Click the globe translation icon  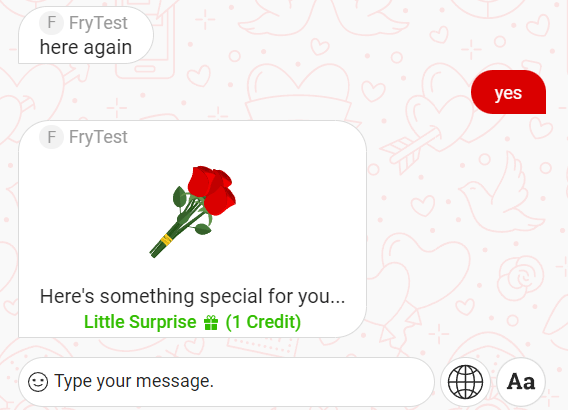pos(465,382)
